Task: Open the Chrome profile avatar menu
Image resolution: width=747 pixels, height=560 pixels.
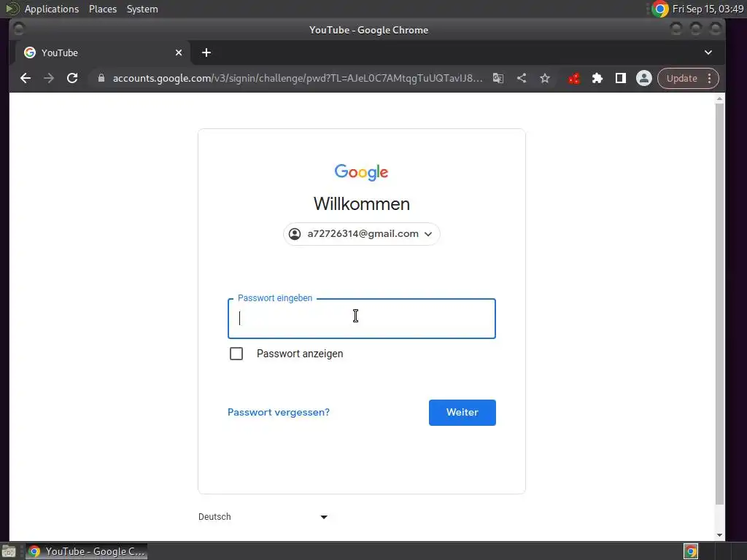Action: pos(644,78)
